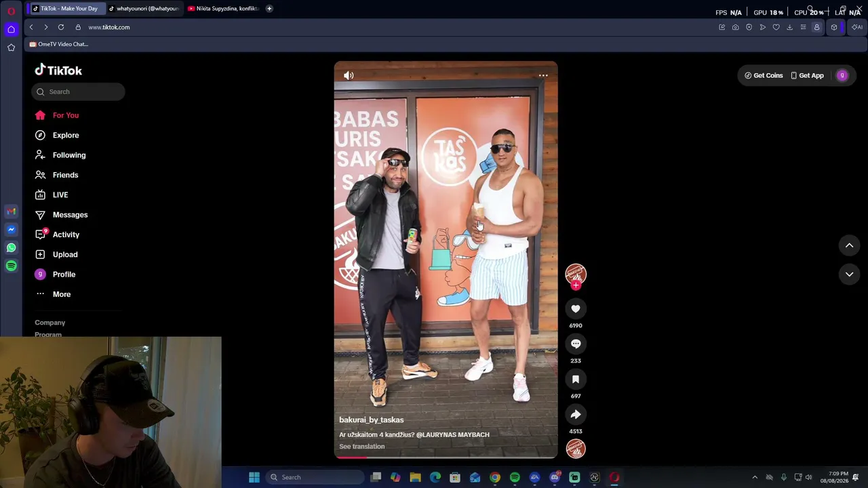Screen dimensions: 868x488
Task: Take a snapshot with the camera icon
Action: (735, 27)
